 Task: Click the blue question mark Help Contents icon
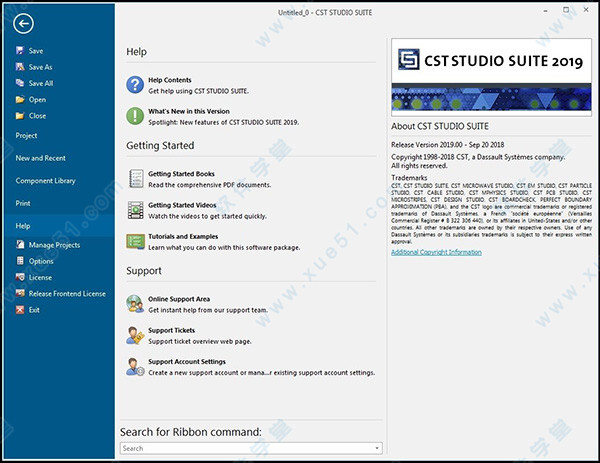pyautogui.click(x=135, y=85)
